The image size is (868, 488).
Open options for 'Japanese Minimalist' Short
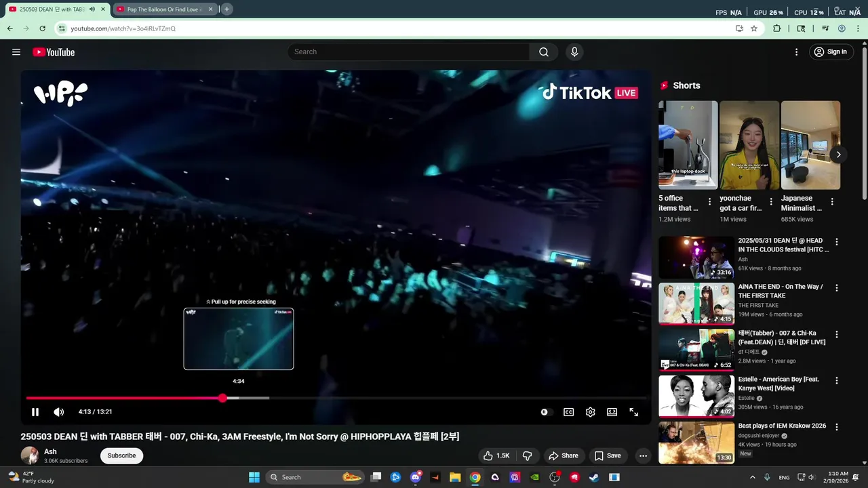click(x=832, y=201)
